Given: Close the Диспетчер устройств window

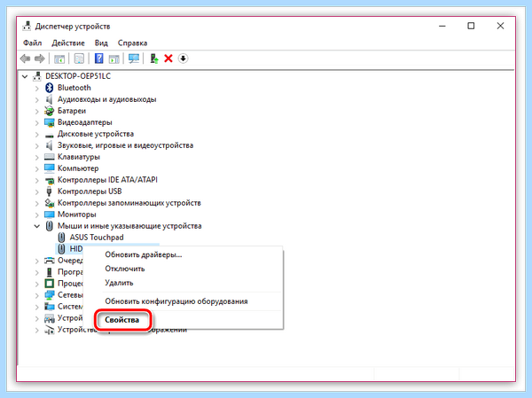Looking at the screenshot, I should point(500,26).
